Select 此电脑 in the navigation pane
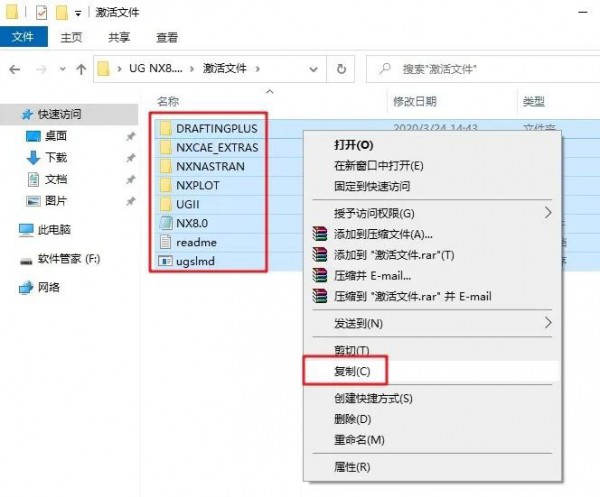This screenshot has width=600, height=497. pos(54,230)
